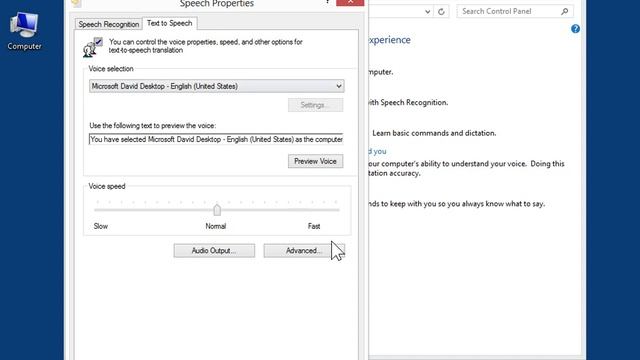Click the Fast label under Voice speed

pos(314,226)
